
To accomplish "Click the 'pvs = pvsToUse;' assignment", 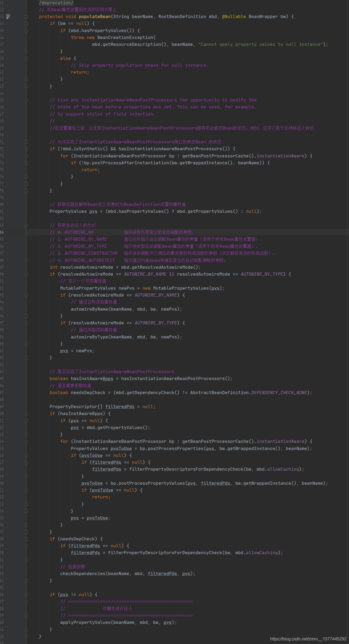I will tap(91, 518).
